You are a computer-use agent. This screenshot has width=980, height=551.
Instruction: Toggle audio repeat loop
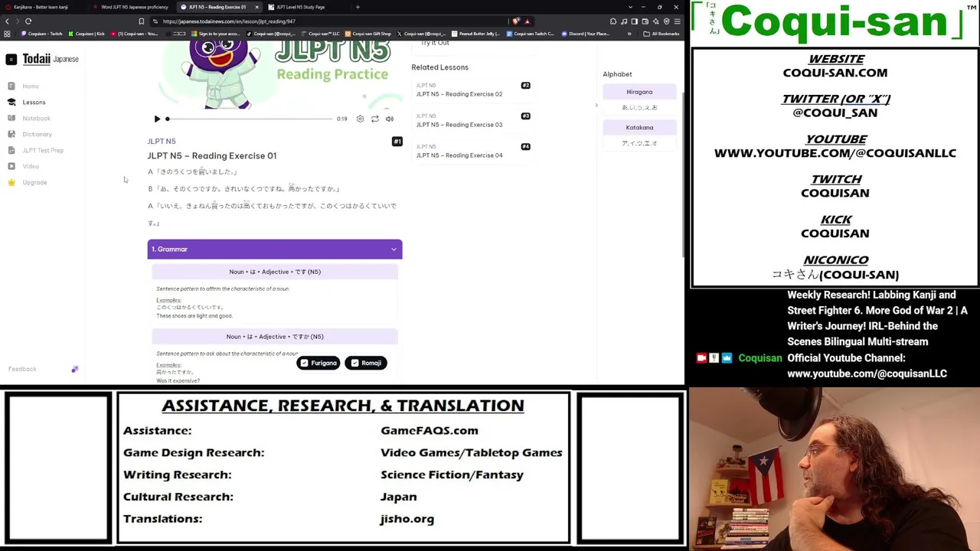[x=374, y=119]
